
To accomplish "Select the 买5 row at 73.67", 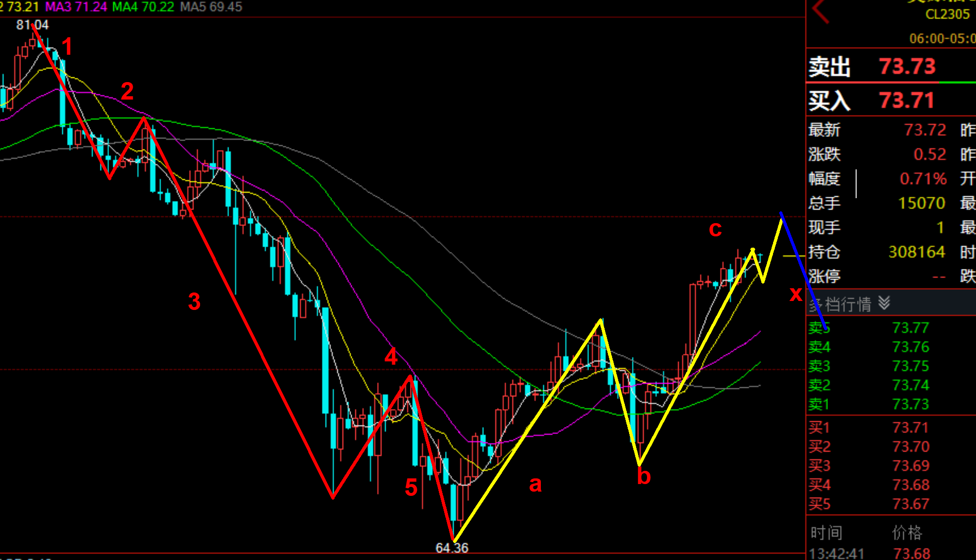I will coord(891,504).
